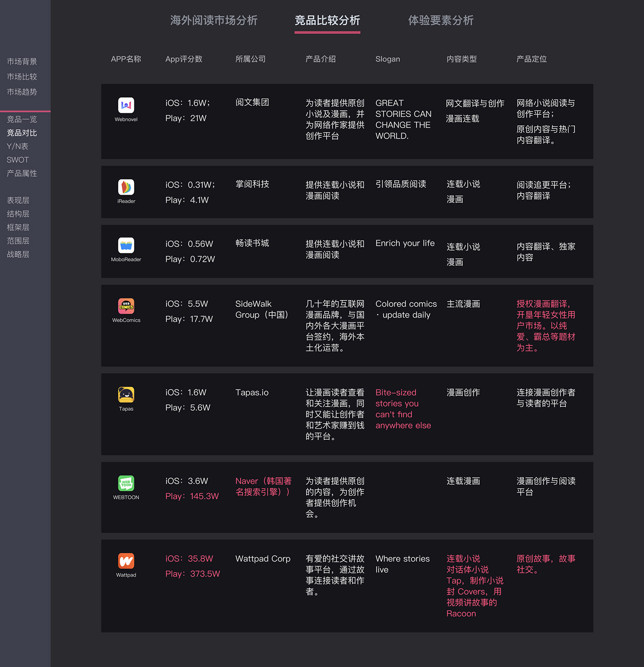Click the WEBTOON app icon
This screenshot has width=644, height=667.
click(126, 483)
